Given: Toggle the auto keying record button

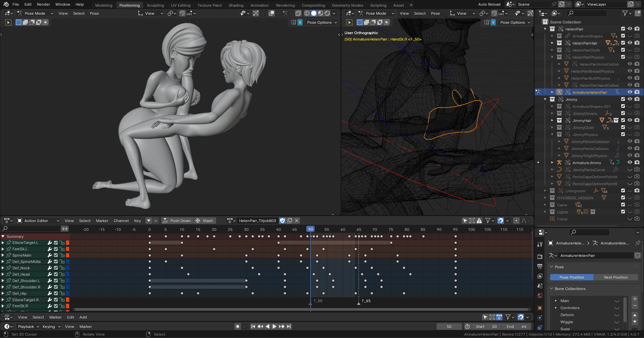Looking at the screenshot, I should (237, 327).
